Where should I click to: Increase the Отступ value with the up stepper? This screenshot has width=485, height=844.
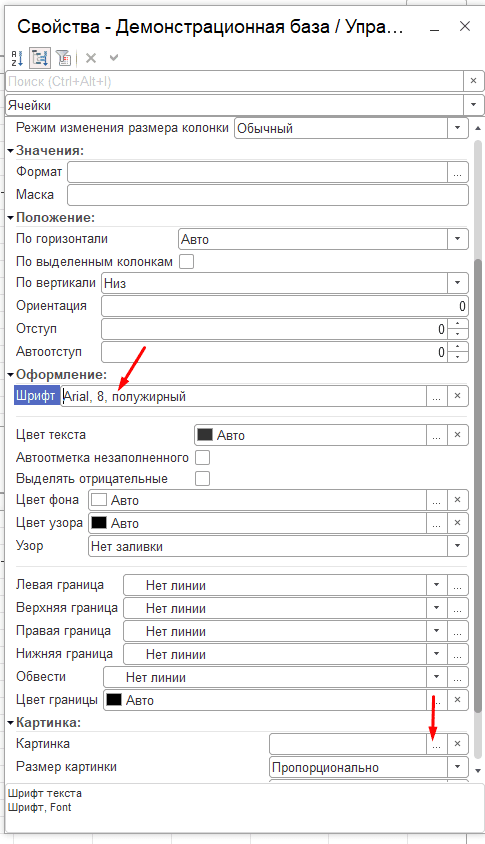pyautogui.click(x=458, y=324)
